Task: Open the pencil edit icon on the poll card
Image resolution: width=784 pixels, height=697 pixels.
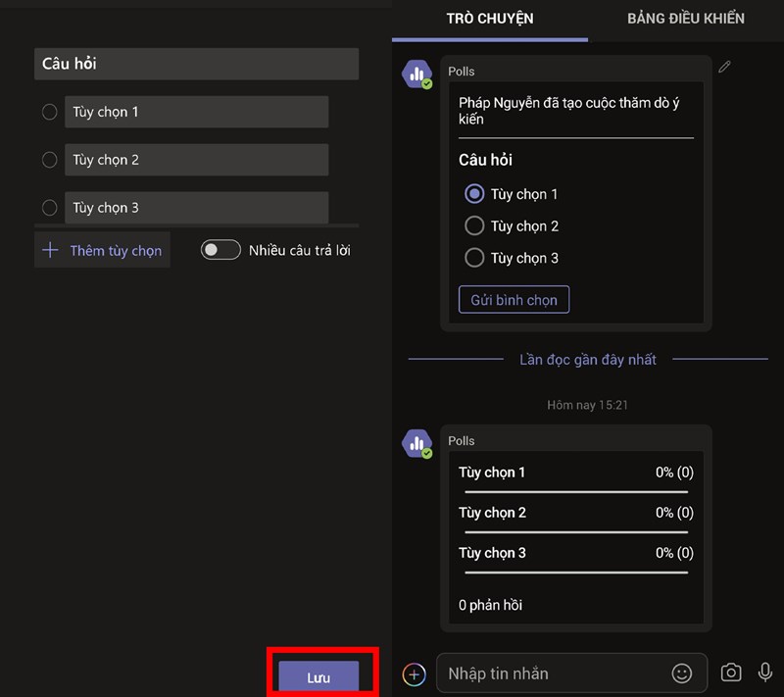Action: coord(724,67)
